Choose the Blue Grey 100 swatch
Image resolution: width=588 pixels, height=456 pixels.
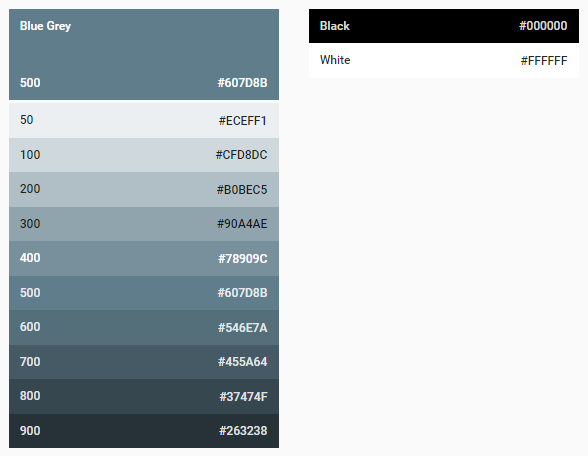point(144,155)
